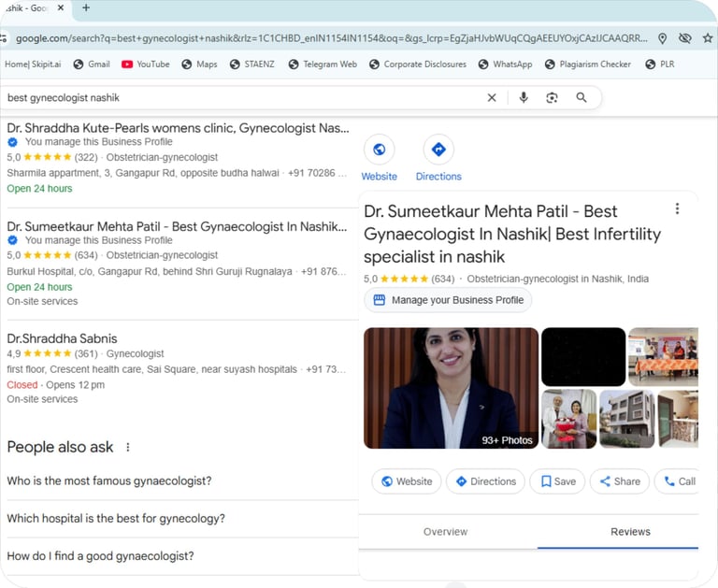Click Manage your Business Profile button
718x588 pixels.
click(x=448, y=300)
